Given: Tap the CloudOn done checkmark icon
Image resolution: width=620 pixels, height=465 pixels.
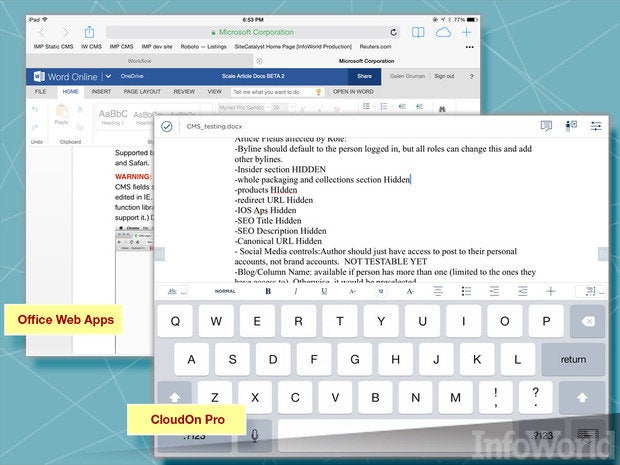Looking at the screenshot, I should point(166,127).
